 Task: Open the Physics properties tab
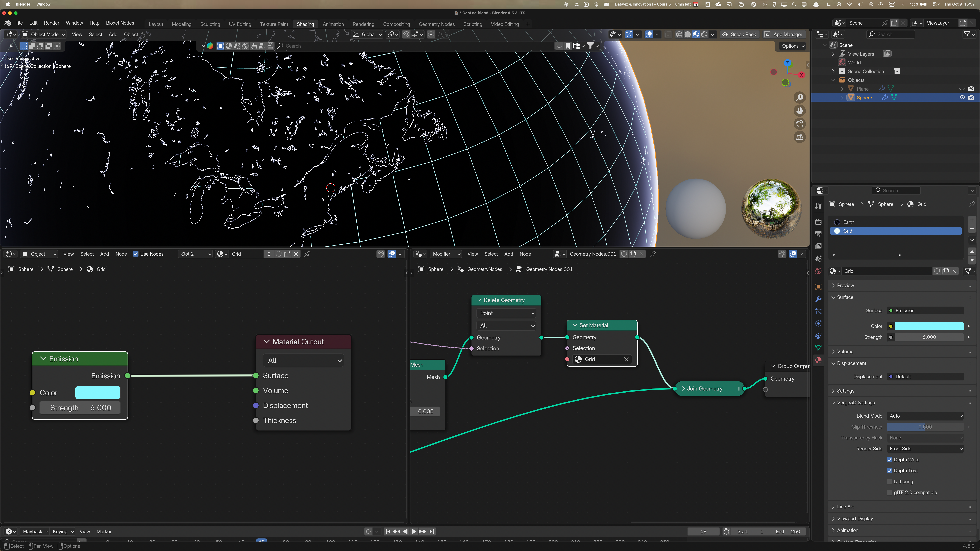pos(818,324)
